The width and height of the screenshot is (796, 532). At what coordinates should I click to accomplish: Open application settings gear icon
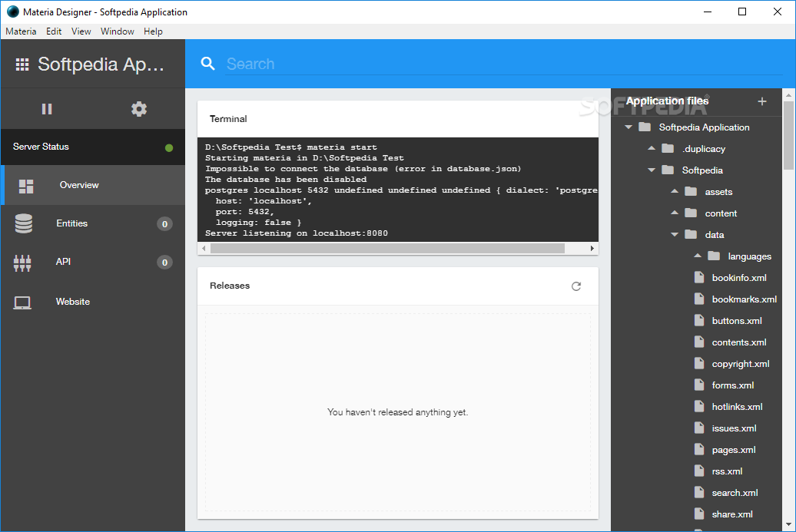point(138,109)
